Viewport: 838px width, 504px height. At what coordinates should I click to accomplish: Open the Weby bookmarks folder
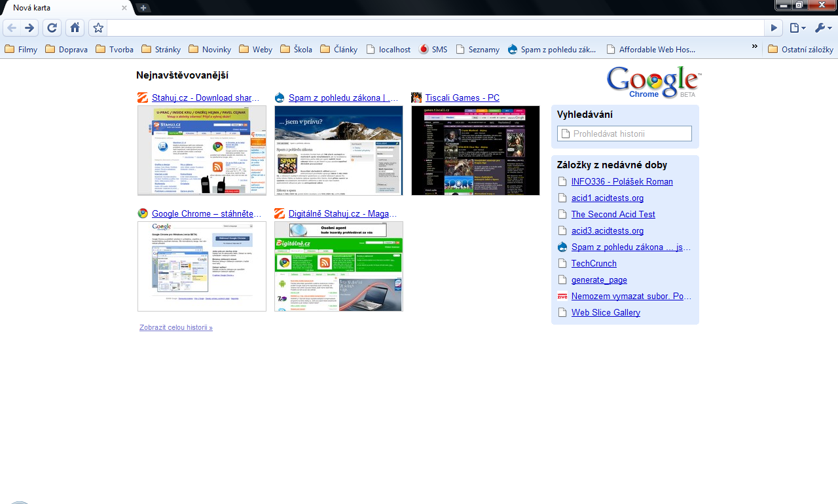click(x=255, y=49)
